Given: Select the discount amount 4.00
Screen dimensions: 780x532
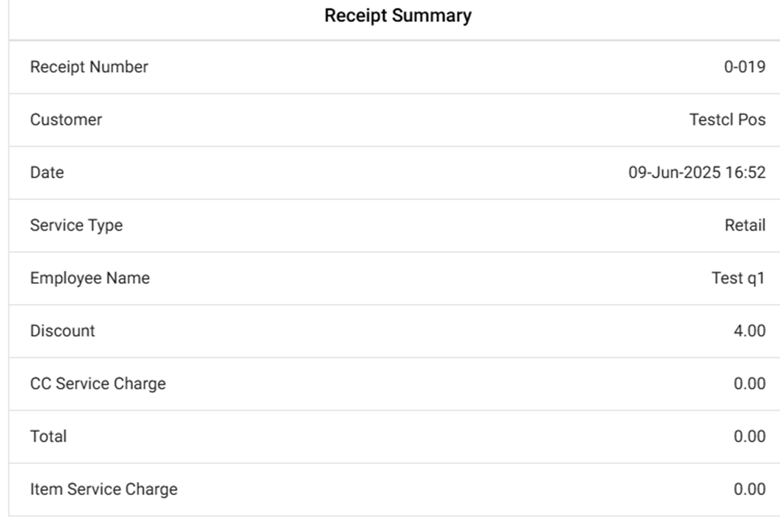Looking at the screenshot, I should 749,331.
